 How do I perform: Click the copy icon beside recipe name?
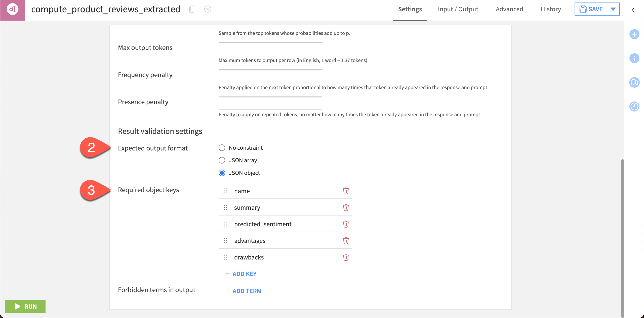[x=192, y=9]
